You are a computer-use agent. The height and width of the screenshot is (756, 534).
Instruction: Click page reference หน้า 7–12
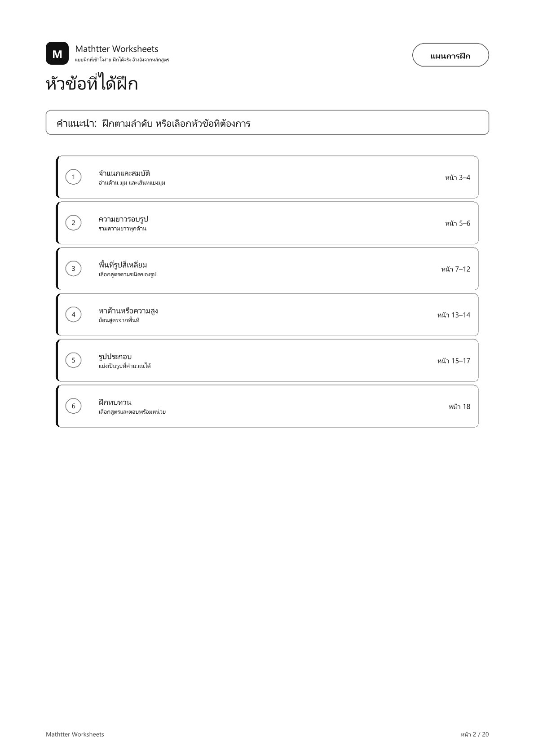click(x=455, y=269)
